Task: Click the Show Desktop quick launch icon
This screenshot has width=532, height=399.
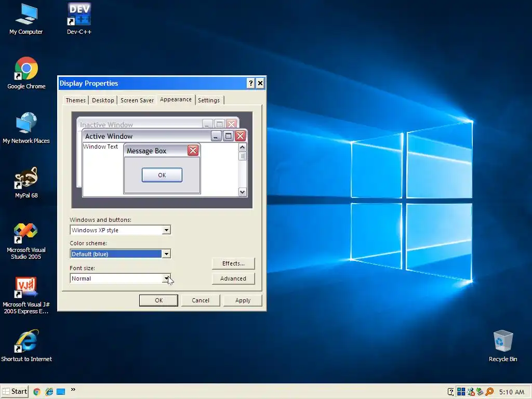Action: tap(61, 392)
